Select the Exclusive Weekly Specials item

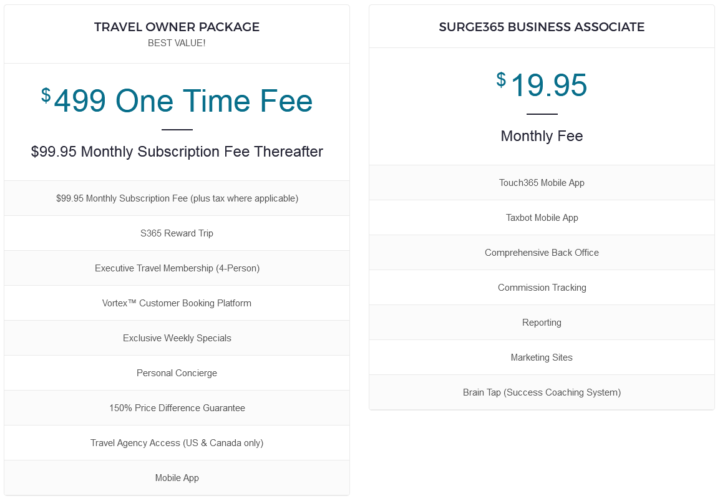(x=177, y=338)
